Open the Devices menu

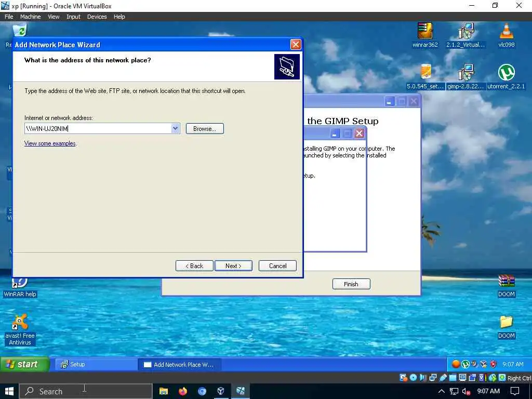97,17
